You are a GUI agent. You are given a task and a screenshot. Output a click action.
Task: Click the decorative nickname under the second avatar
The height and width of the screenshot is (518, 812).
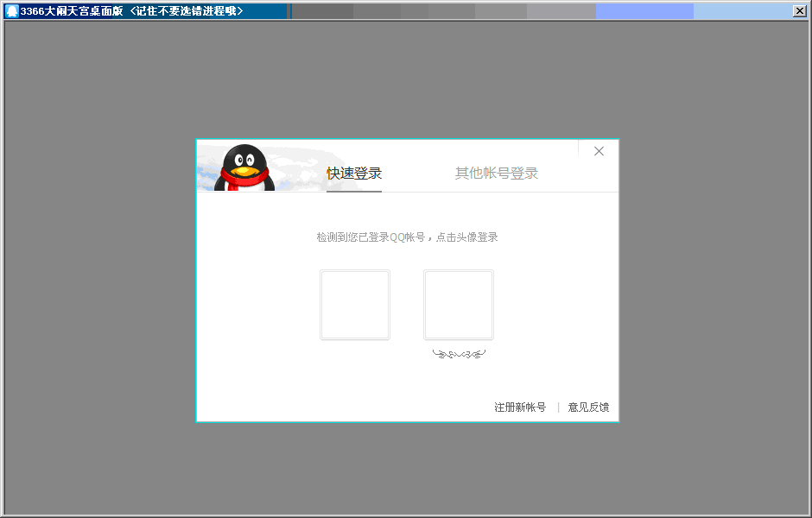[459, 354]
